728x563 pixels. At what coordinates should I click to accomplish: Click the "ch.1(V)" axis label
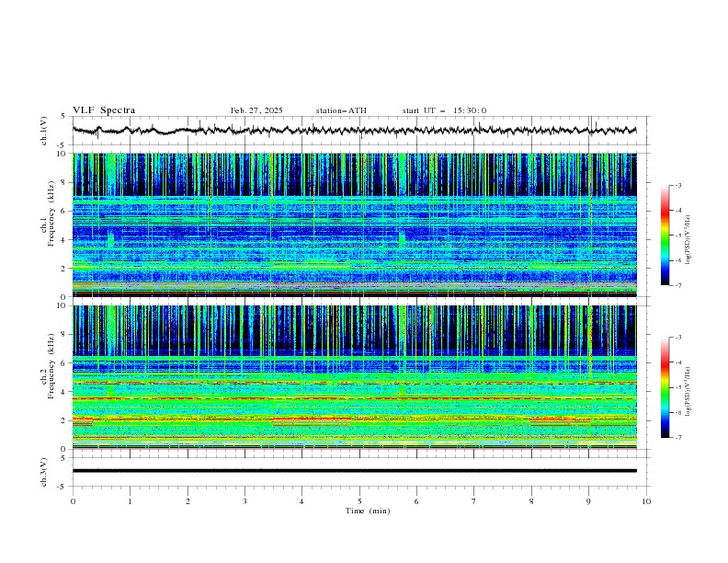click(44, 131)
